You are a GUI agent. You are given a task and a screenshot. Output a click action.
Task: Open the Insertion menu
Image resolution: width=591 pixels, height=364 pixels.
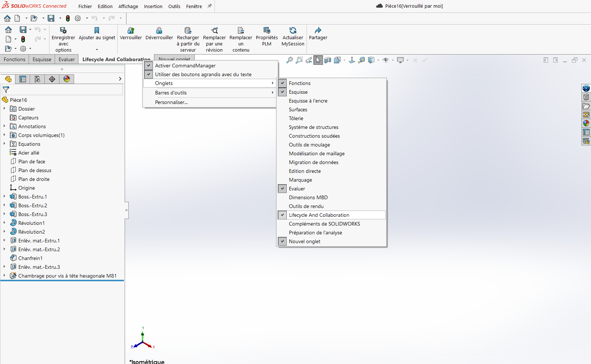(x=153, y=6)
